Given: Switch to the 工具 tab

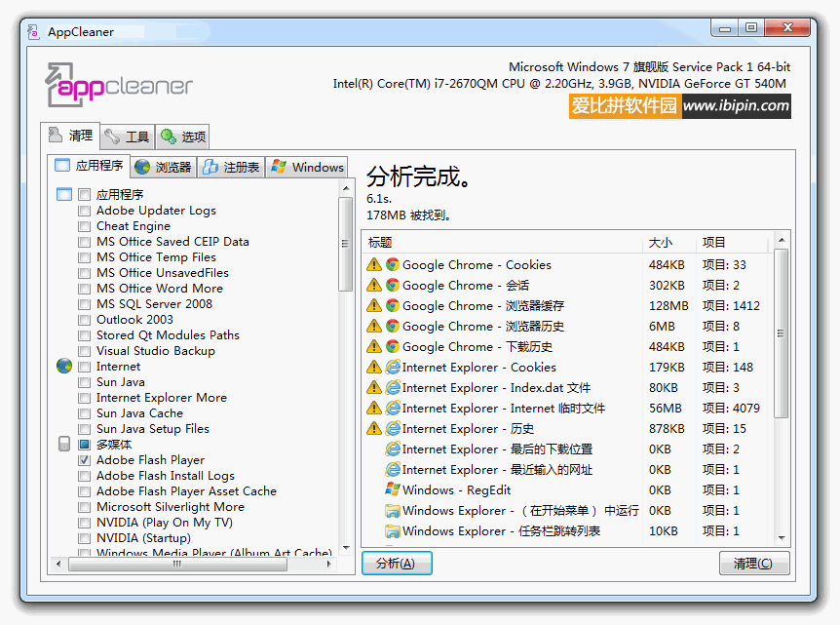Looking at the screenshot, I should (127, 137).
